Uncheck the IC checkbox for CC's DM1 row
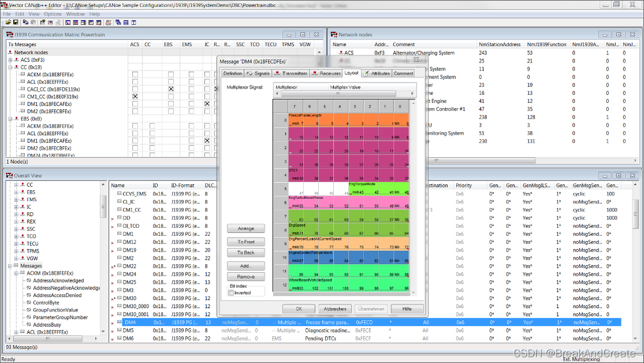The width and height of the screenshot is (644, 363). point(207,104)
